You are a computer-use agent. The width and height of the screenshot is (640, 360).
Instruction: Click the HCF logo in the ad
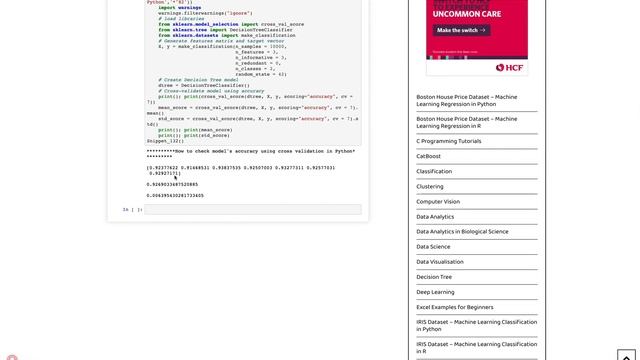coord(509,68)
